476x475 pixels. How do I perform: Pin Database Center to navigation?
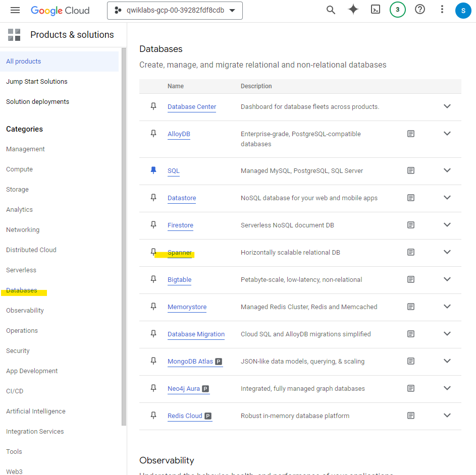153,106
